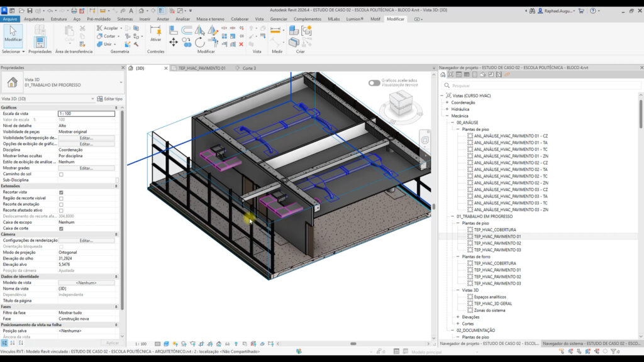The width and height of the screenshot is (644, 362).
Task: Select the Mirror pick axis tool
Action: point(199,30)
